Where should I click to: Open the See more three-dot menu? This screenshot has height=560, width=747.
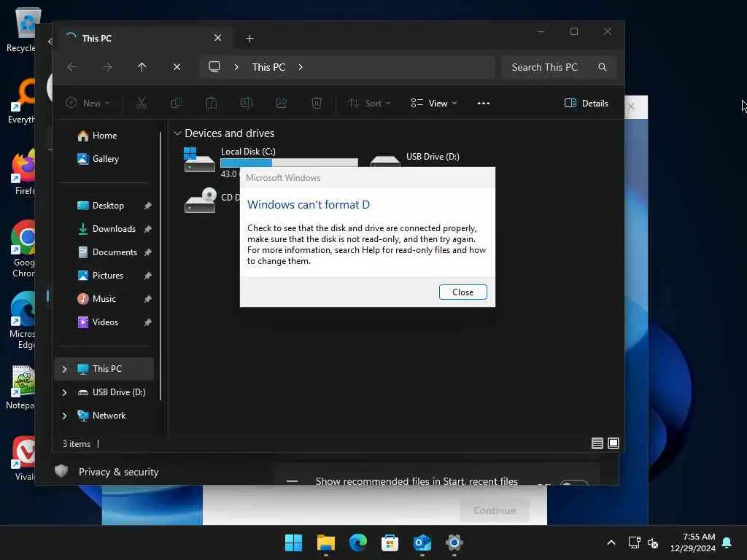[483, 103]
